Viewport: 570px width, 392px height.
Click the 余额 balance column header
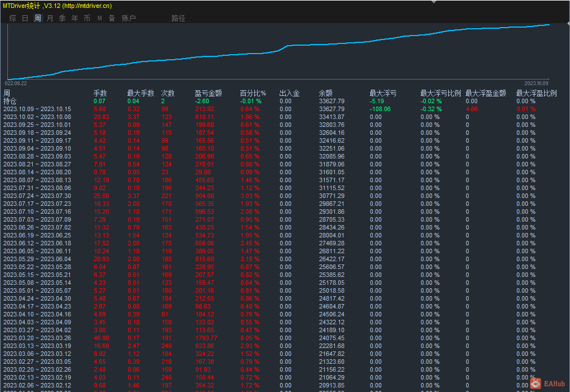[x=325, y=93]
